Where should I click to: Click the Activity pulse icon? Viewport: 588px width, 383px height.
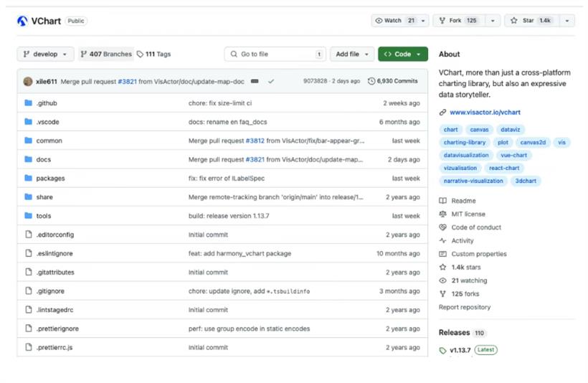(x=443, y=240)
